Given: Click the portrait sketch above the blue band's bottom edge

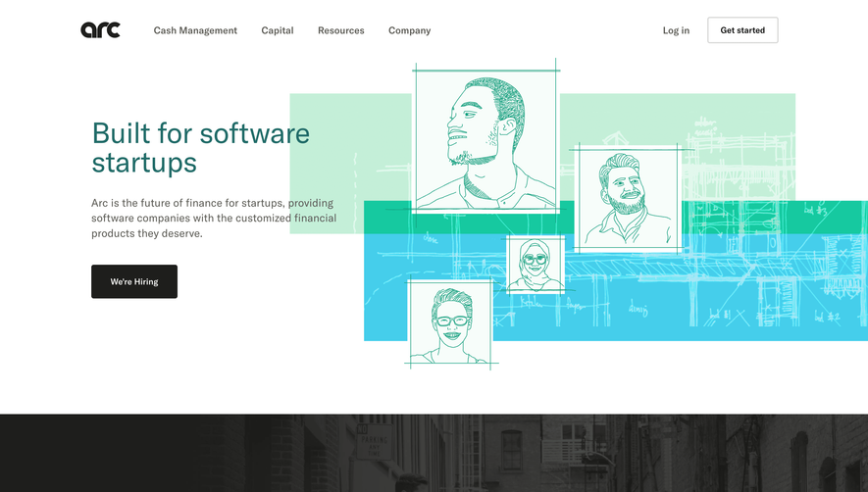Looking at the screenshot, I should click(x=450, y=321).
